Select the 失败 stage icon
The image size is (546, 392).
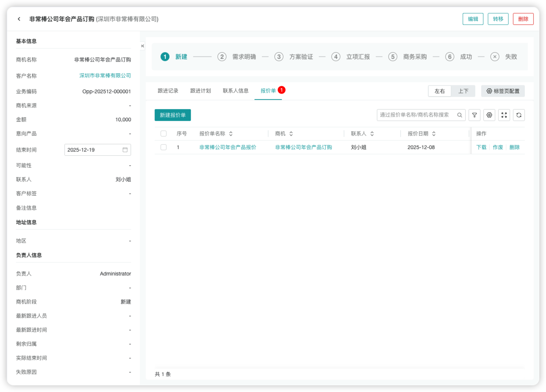[x=495, y=57]
